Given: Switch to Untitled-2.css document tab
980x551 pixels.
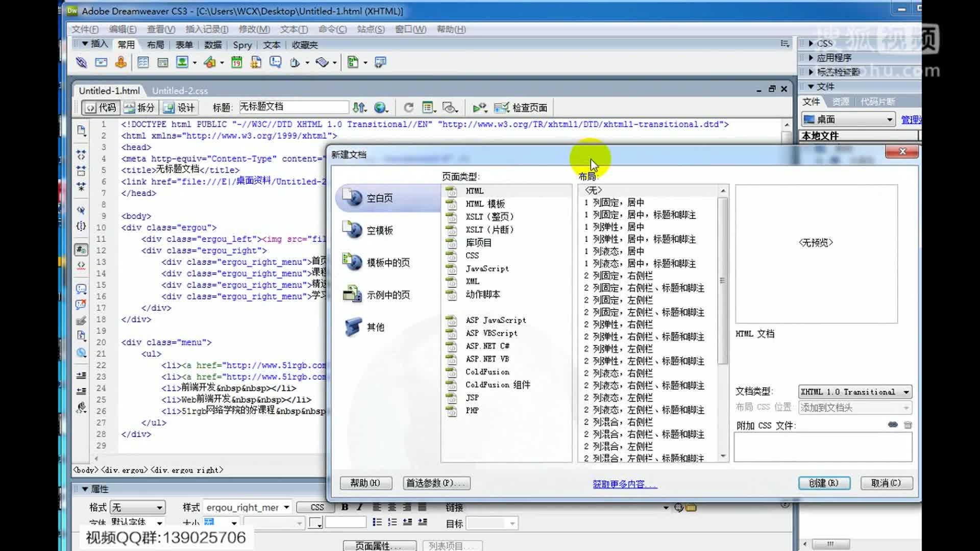Looking at the screenshot, I should tap(180, 91).
